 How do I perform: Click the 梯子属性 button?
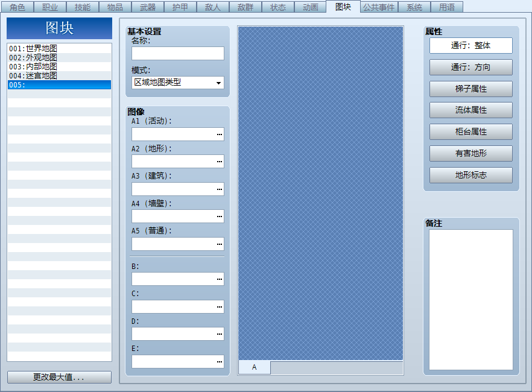tap(471, 89)
